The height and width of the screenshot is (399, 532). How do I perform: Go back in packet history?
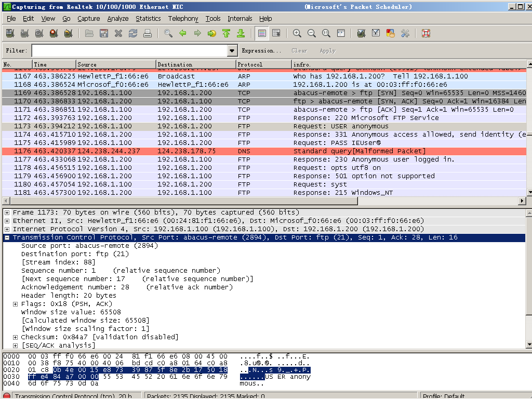point(183,33)
